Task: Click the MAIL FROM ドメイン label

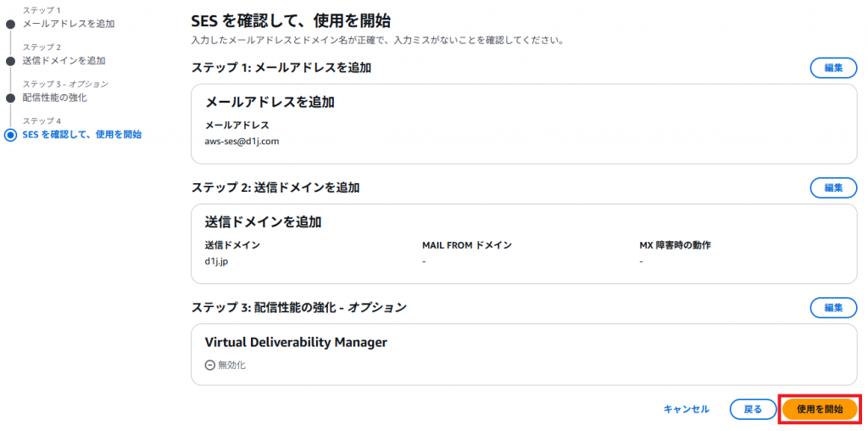Action: 467,245
